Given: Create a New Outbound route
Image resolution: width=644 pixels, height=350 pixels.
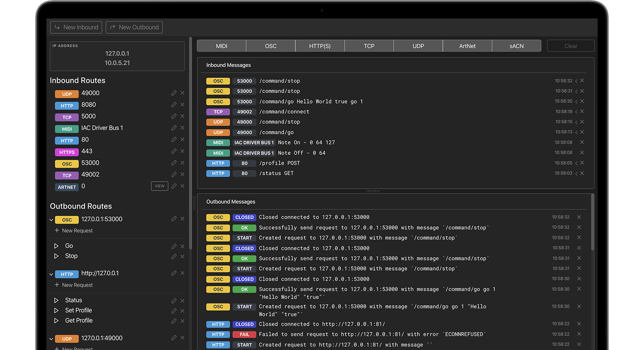Looking at the screenshot, I should [x=134, y=27].
